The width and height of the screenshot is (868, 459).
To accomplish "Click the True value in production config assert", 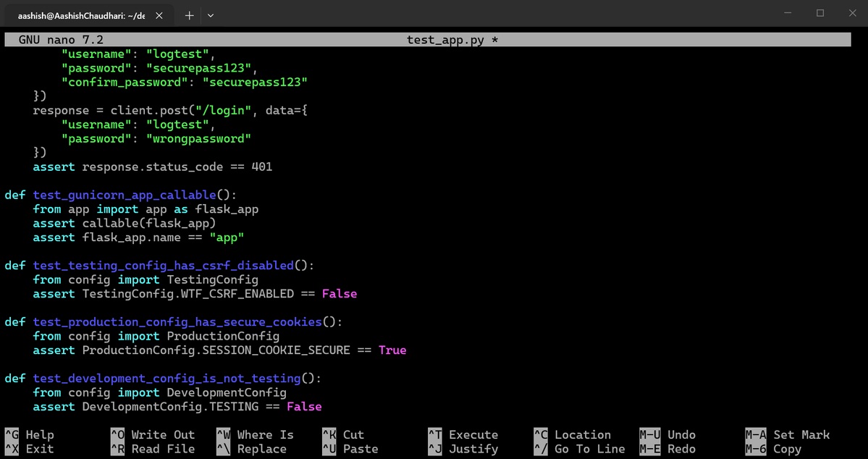I will coord(392,350).
